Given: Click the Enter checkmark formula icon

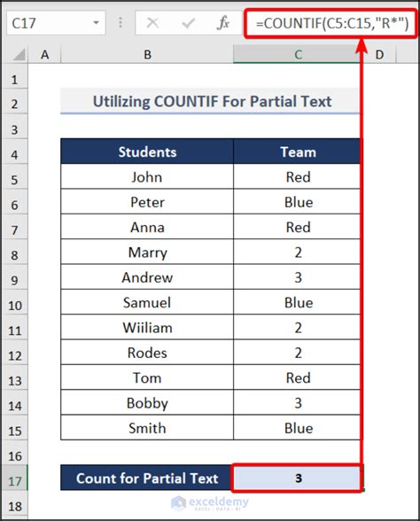Looking at the screenshot, I should point(188,23).
